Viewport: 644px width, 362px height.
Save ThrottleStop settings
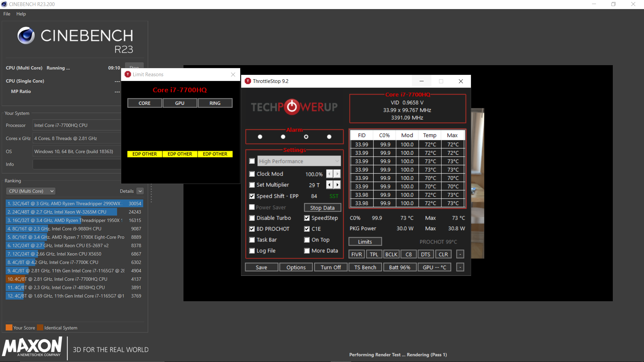[262, 267]
